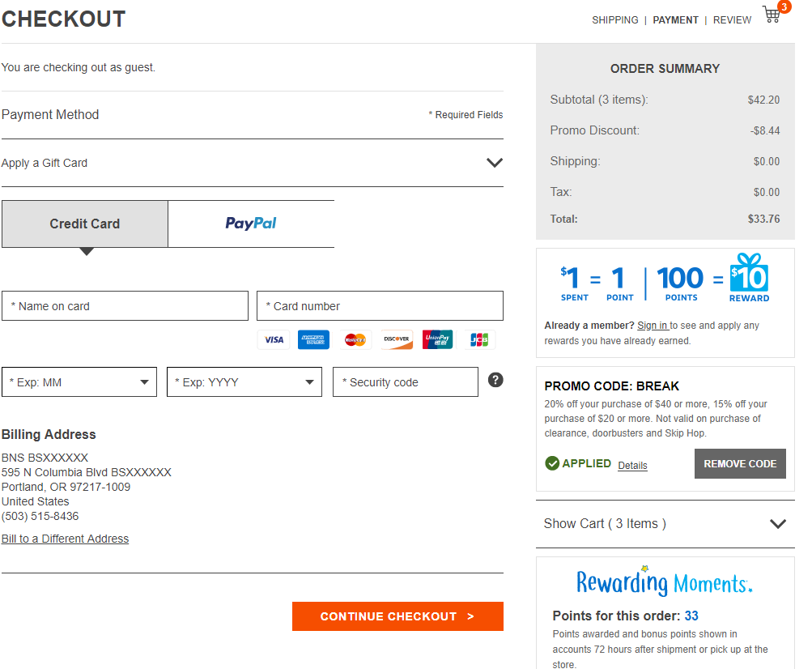Switch to the PayPal payment tab

251,224
